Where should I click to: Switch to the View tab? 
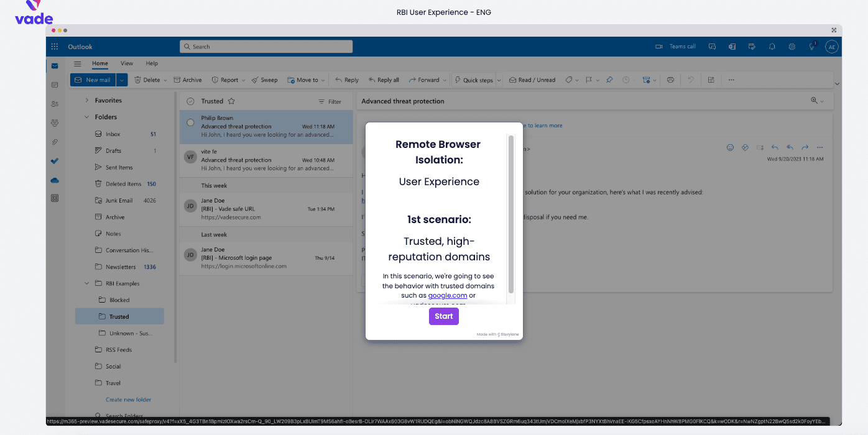point(127,63)
